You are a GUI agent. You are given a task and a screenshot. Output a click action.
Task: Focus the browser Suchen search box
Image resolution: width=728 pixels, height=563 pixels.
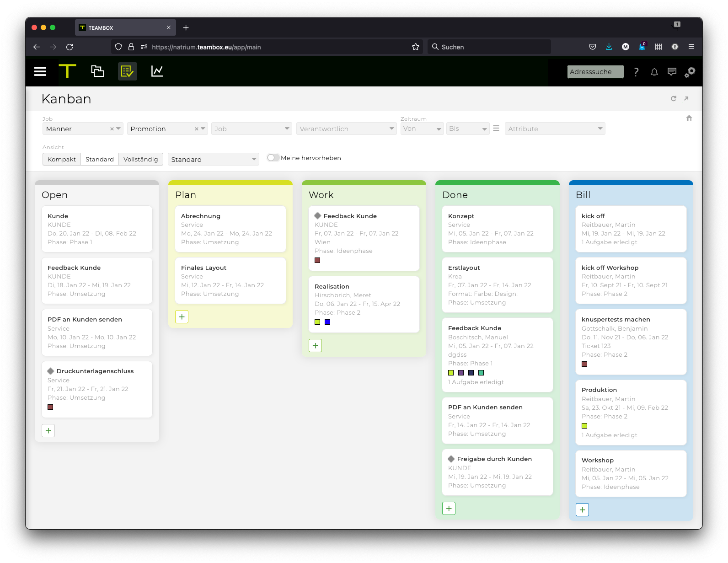click(489, 47)
